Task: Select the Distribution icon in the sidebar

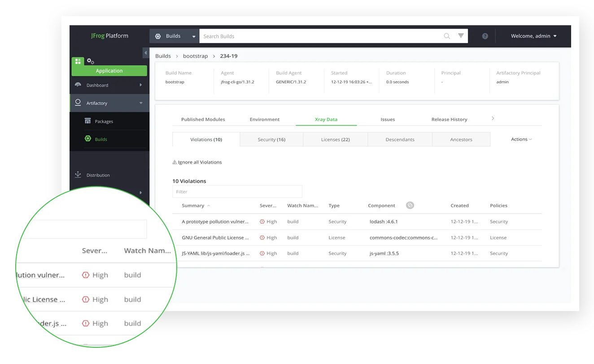Action: pos(78,175)
